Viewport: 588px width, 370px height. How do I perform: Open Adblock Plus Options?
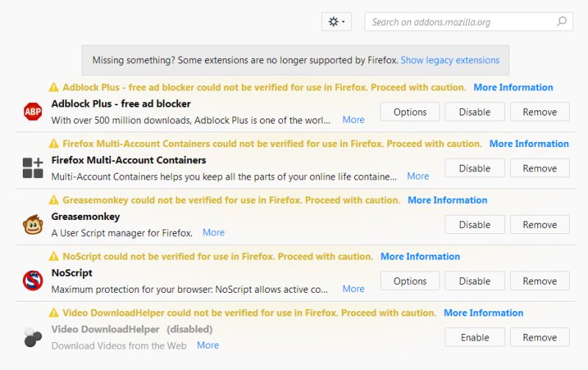[410, 112]
